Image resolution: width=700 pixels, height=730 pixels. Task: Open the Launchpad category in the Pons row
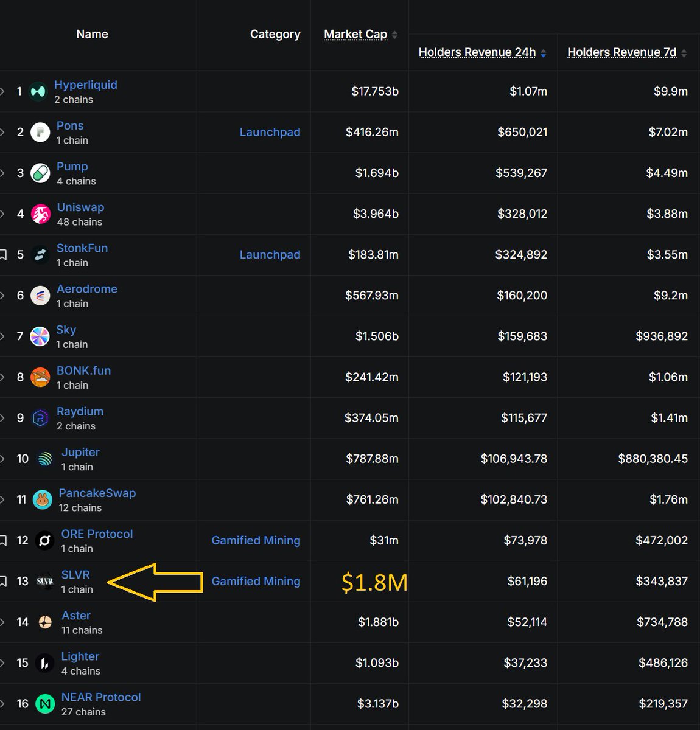[270, 132]
